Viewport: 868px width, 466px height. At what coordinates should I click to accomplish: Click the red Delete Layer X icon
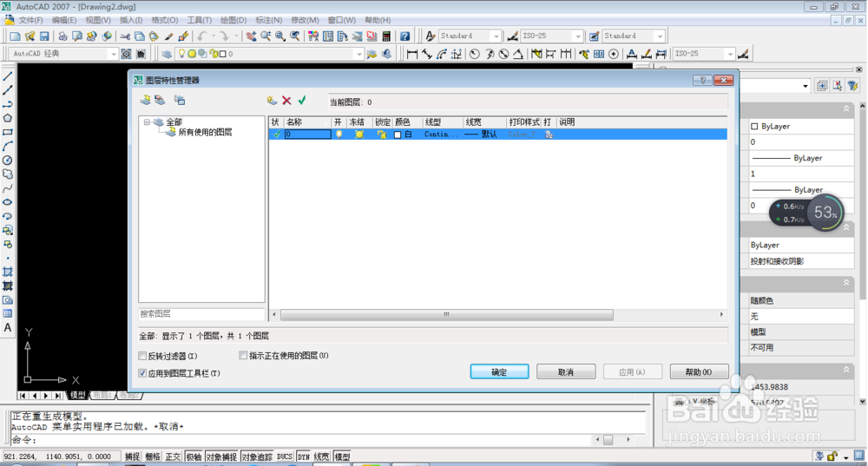coord(286,100)
